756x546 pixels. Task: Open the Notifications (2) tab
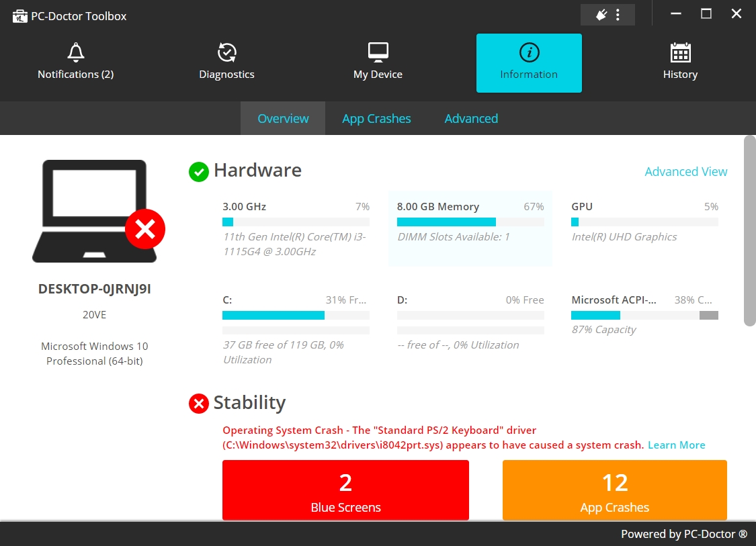(x=76, y=63)
